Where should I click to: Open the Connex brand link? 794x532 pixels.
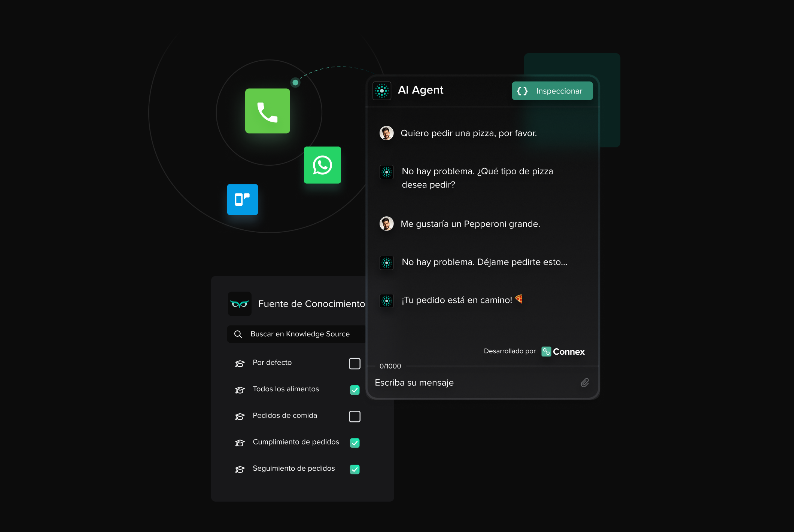(x=563, y=352)
